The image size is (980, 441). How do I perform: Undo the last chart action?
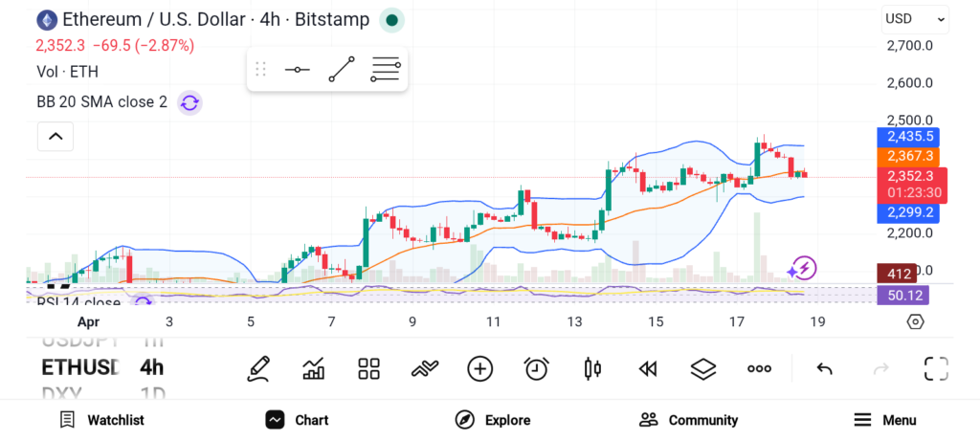pos(824,368)
